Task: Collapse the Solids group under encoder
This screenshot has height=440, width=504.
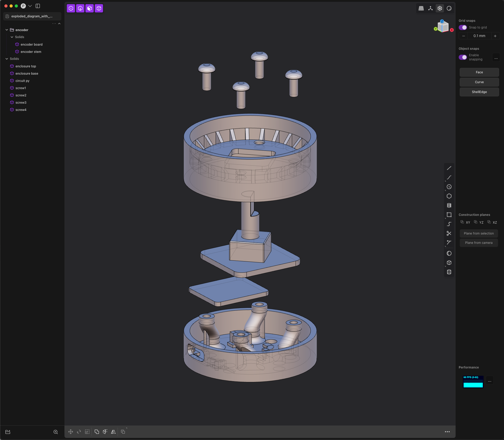Action: click(12, 37)
